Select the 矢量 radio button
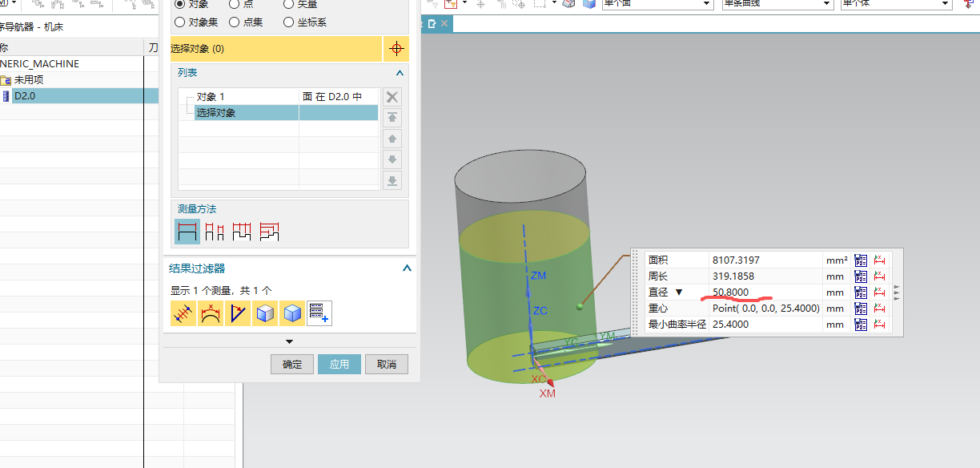The width and height of the screenshot is (980, 468). [289, 4]
